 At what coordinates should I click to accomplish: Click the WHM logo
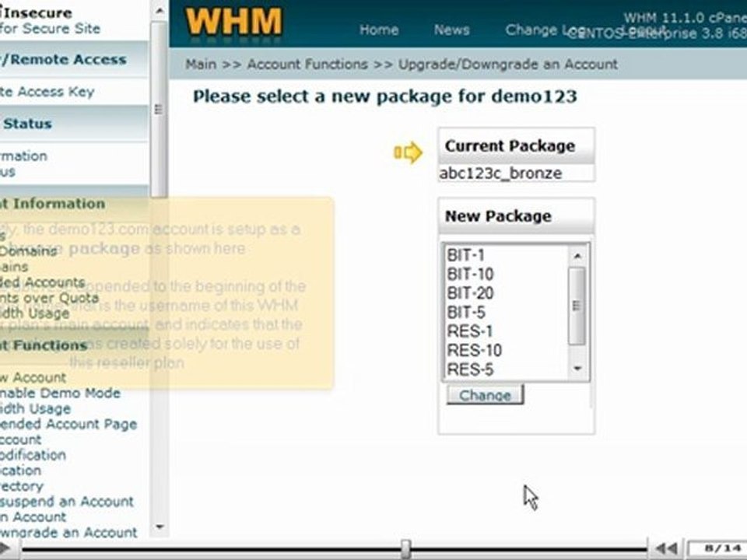pyautogui.click(x=233, y=23)
